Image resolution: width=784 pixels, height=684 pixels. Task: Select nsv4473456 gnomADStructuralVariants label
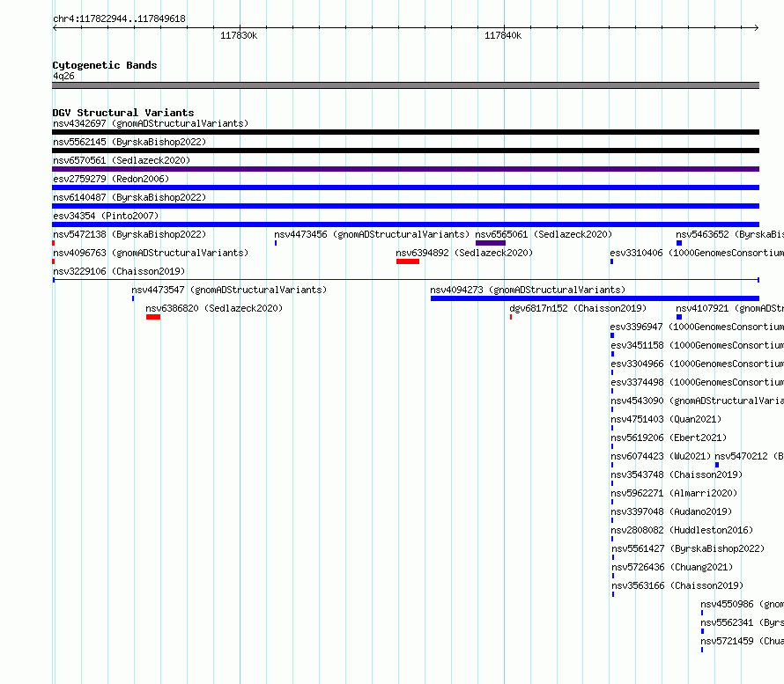(372, 234)
